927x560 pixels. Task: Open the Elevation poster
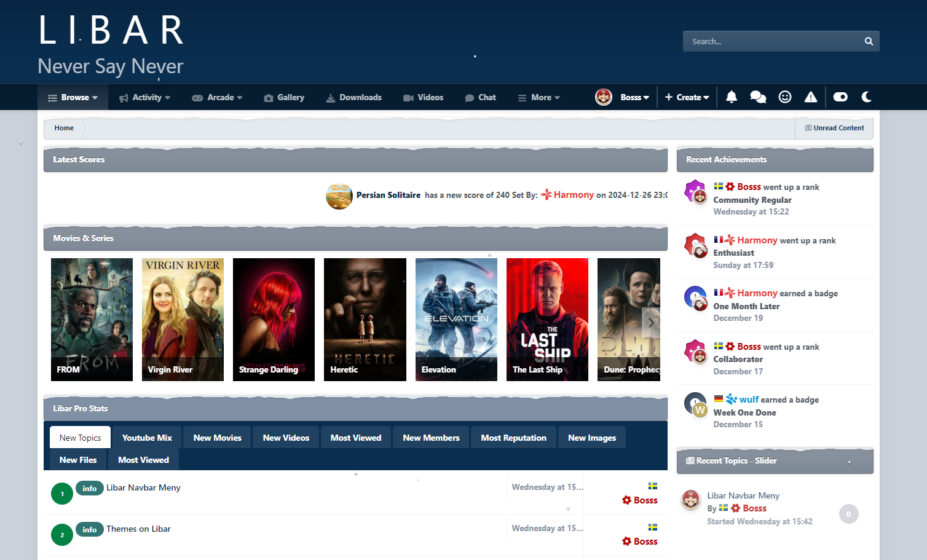pyautogui.click(x=456, y=320)
